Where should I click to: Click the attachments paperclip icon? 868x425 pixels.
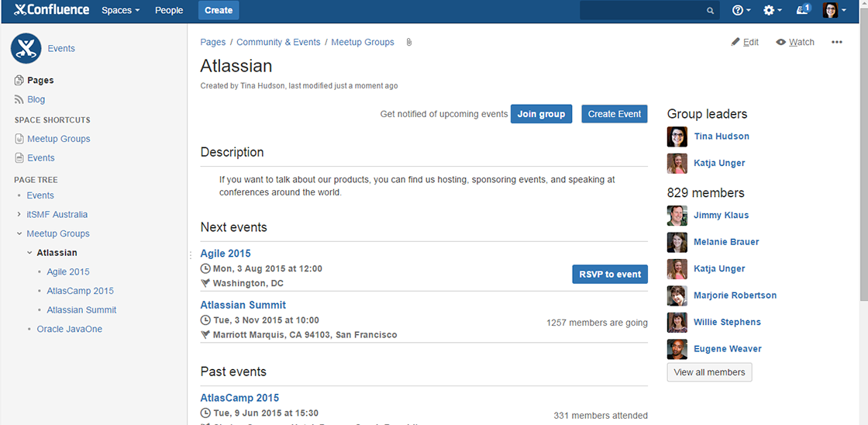click(409, 42)
